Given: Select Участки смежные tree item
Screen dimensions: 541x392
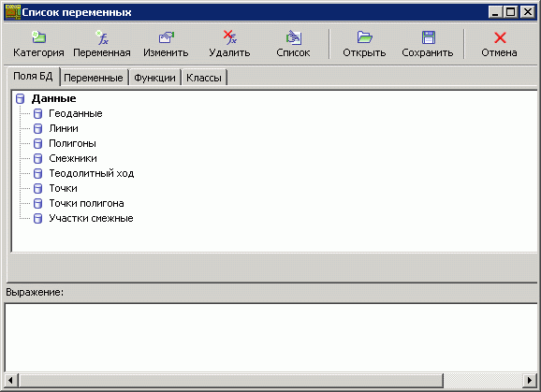Looking at the screenshot, I should tap(91, 218).
